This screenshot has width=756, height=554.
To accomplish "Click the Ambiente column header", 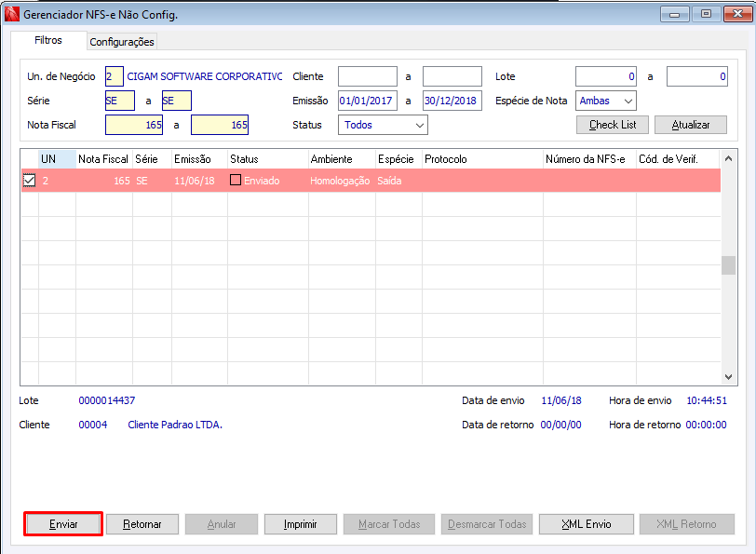I will click(342, 159).
